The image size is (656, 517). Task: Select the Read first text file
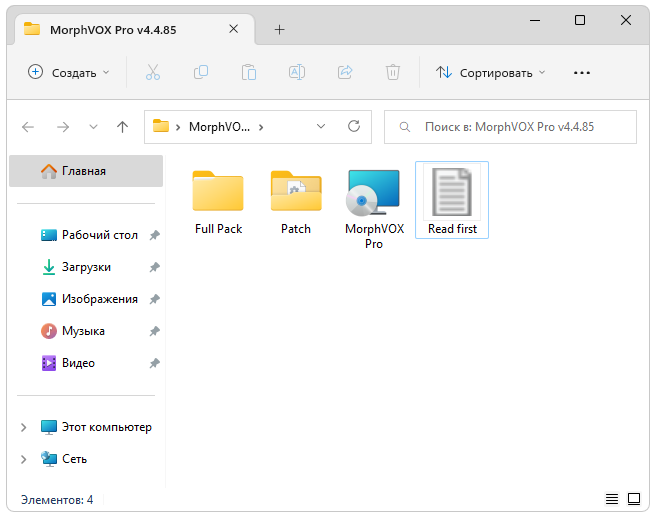point(452,200)
